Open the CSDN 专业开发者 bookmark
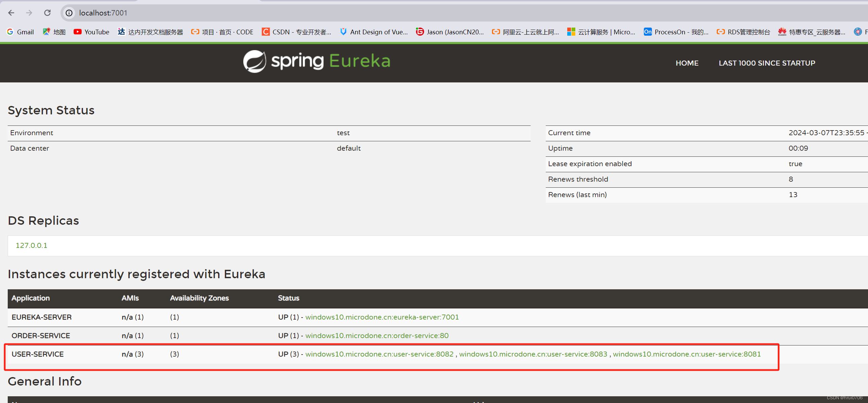Viewport: 868px width, 403px height. pos(296,32)
